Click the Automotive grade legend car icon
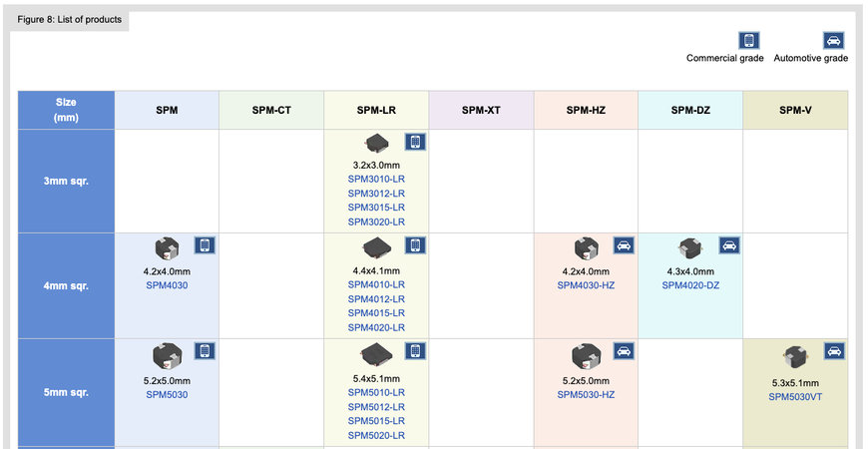 pos(833,41)
